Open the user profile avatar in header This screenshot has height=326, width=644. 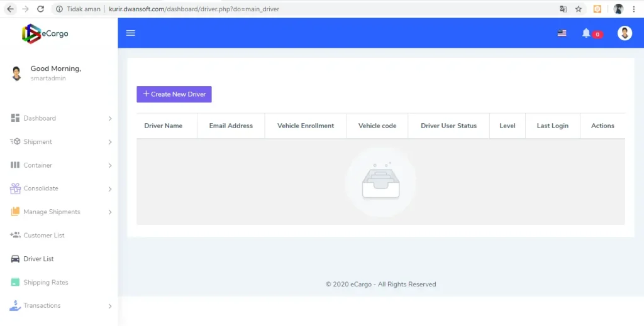coord(625,33)
